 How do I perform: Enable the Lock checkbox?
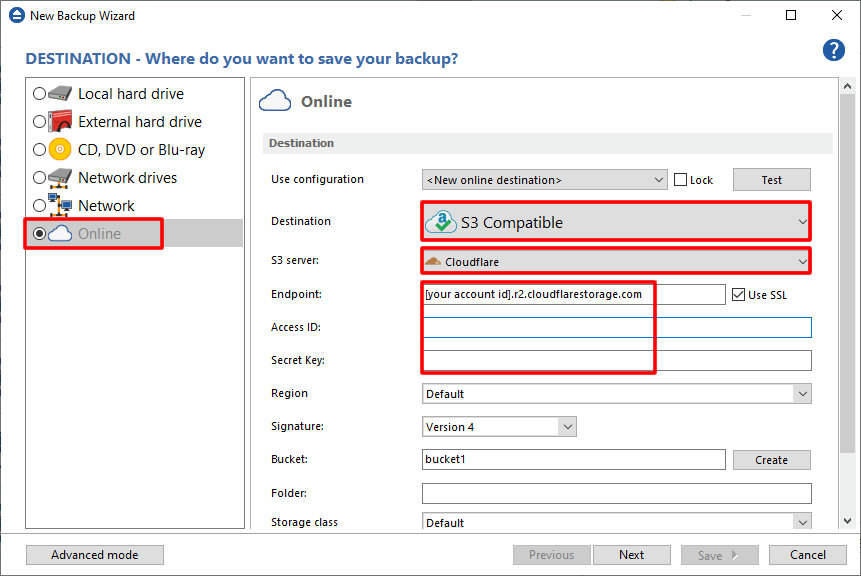point(681,180)
